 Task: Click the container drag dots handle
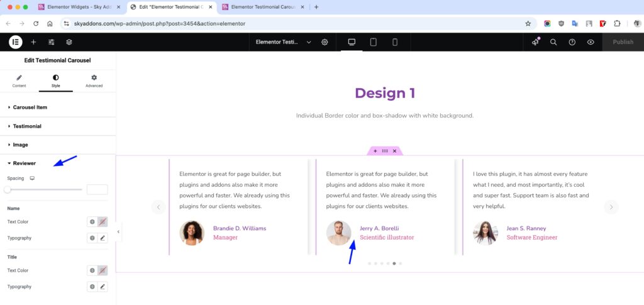point(385,151)
